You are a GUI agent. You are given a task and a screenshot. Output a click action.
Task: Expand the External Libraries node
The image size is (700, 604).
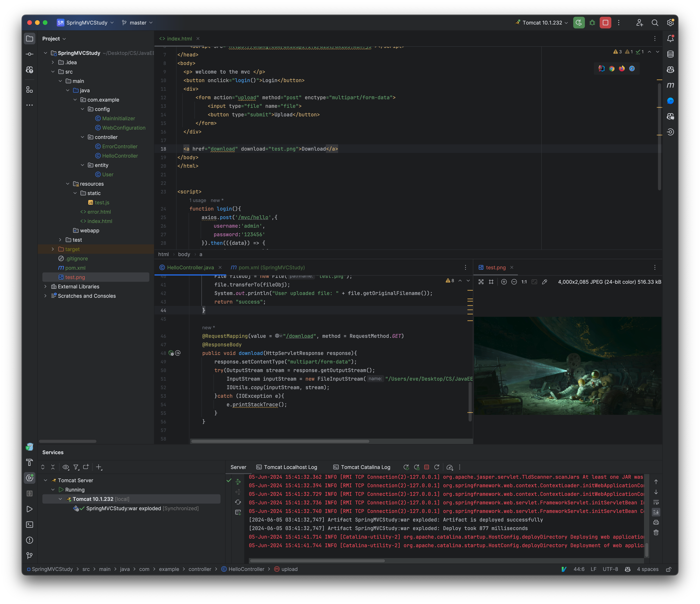pos(46,286)
